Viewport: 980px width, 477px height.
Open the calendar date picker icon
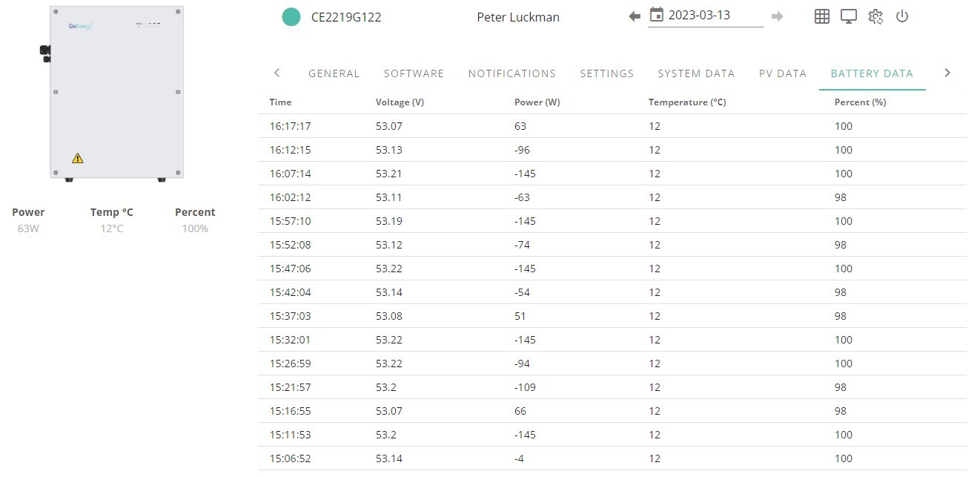[x=656, y=15]
